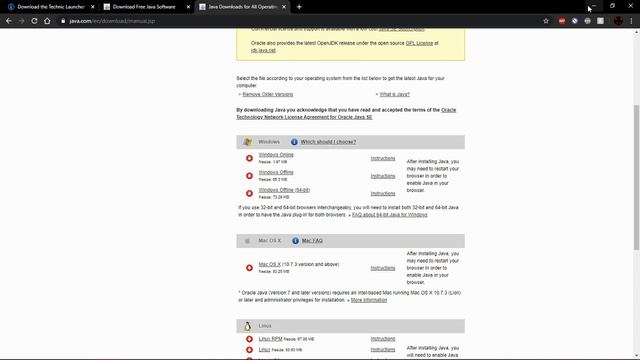
Task: Open Instructions link for Linux RPM
Action: click(x=383, y=339)
